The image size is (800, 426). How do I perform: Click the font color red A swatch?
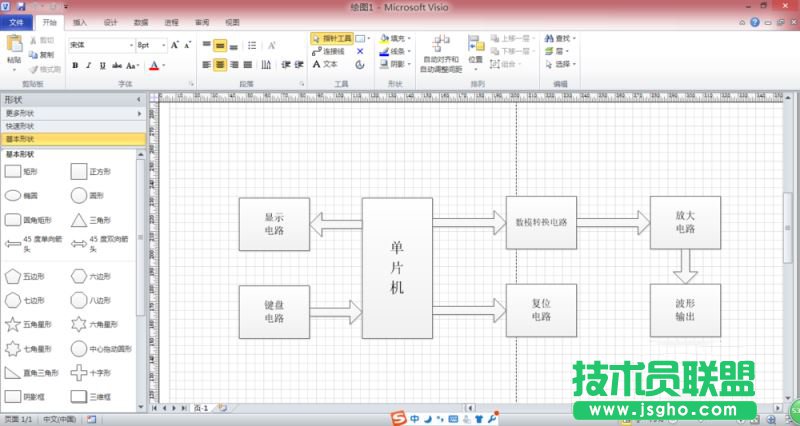pos(154,65)
